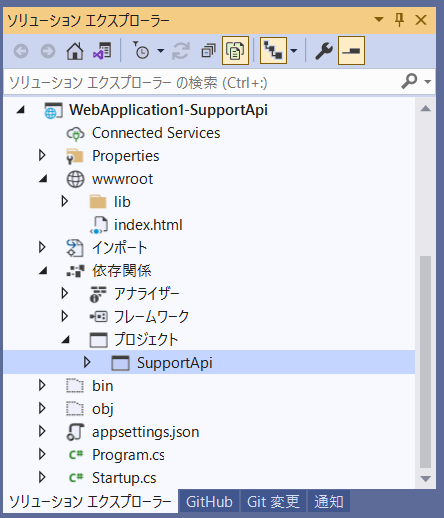Image resolution: width=444 pixels, height=518 pixels.
Task: Switch to the Git 変更 tab
Action: tap(273, 502)
